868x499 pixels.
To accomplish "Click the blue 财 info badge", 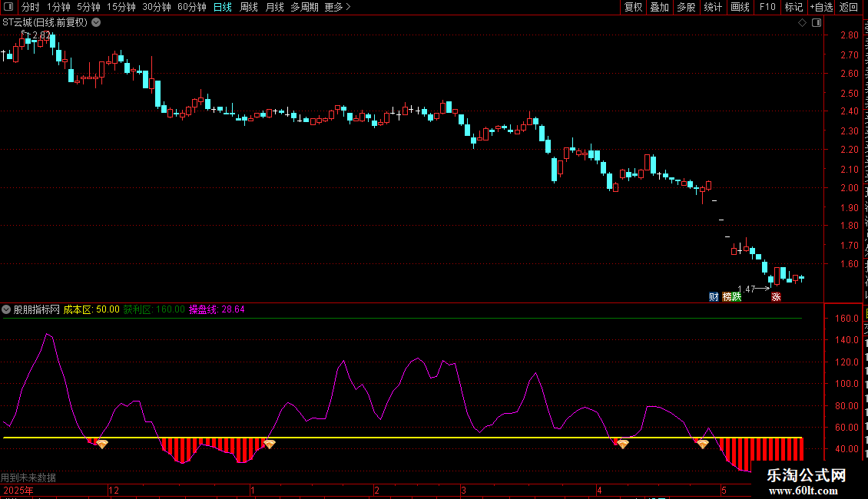I will click(714, 297).
